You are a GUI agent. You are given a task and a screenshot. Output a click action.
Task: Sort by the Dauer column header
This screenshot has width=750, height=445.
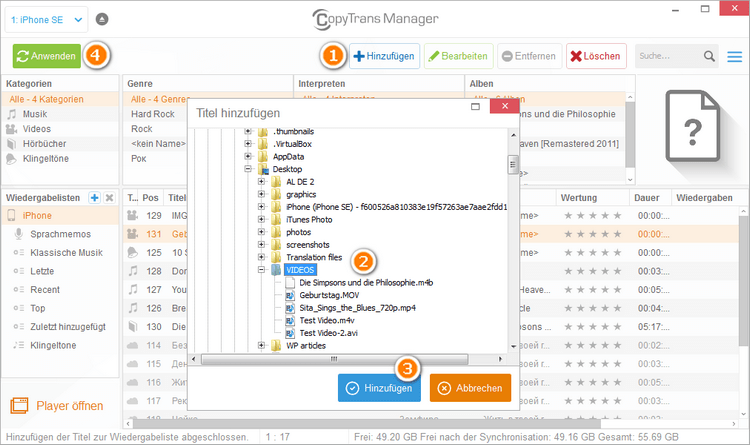[647, 198]
